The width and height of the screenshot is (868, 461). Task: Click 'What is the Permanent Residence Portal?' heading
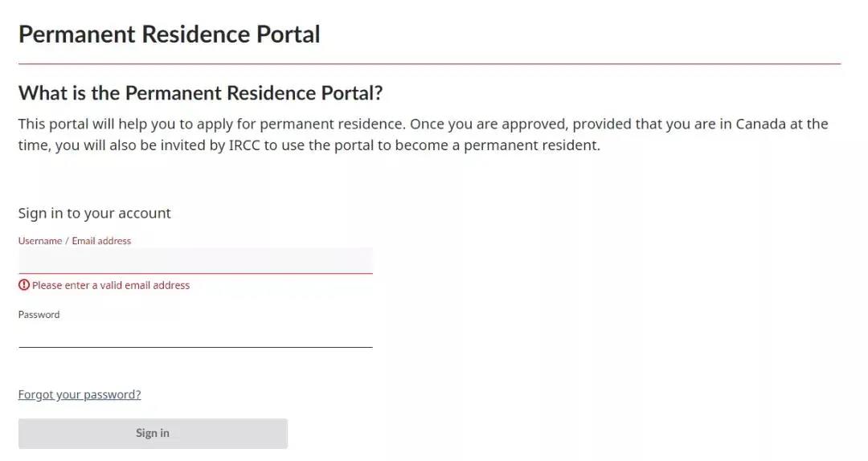(200, 93)
